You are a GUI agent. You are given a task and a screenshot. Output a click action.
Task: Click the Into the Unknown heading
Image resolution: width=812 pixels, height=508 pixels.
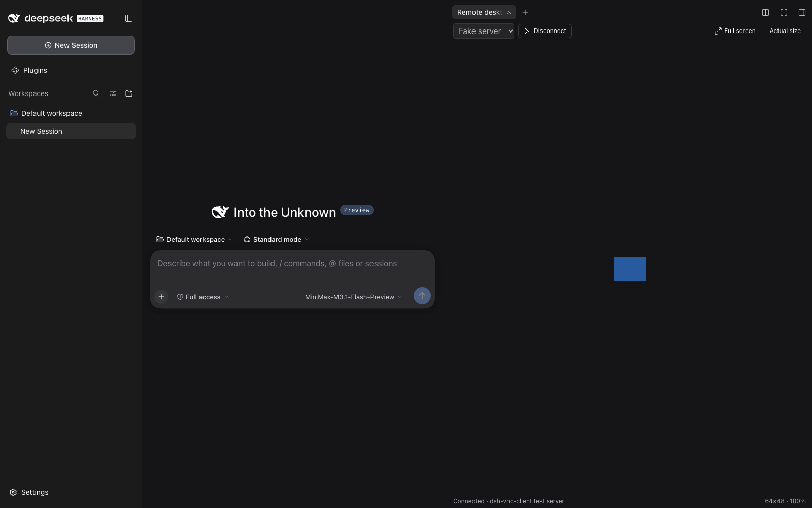pyautogui.click(x=285, y=212)
